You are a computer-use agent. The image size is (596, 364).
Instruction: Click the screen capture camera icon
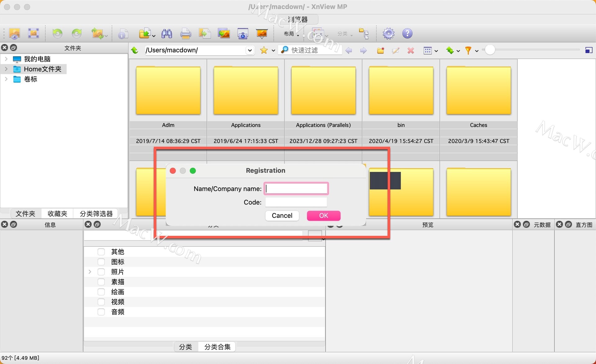(243, 34)
